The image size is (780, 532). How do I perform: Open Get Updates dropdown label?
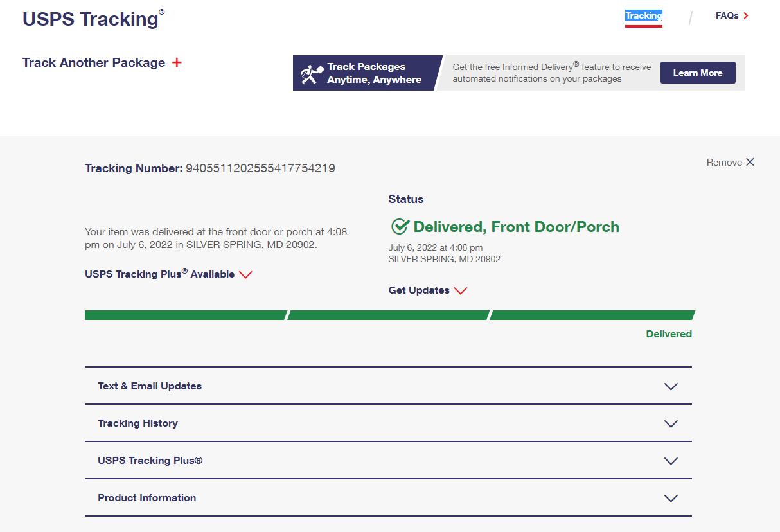click(x=419, y=290)
